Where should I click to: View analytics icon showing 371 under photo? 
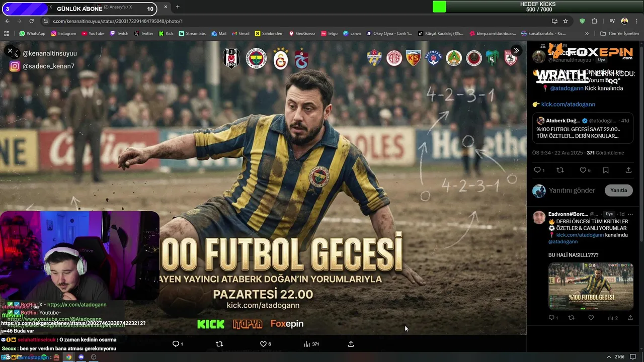point(311,344)
